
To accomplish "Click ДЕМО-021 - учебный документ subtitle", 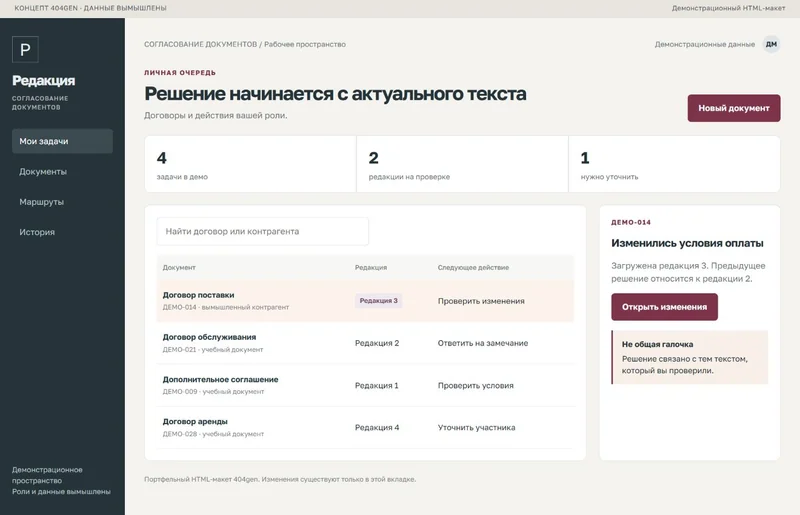I will point(213,350).
